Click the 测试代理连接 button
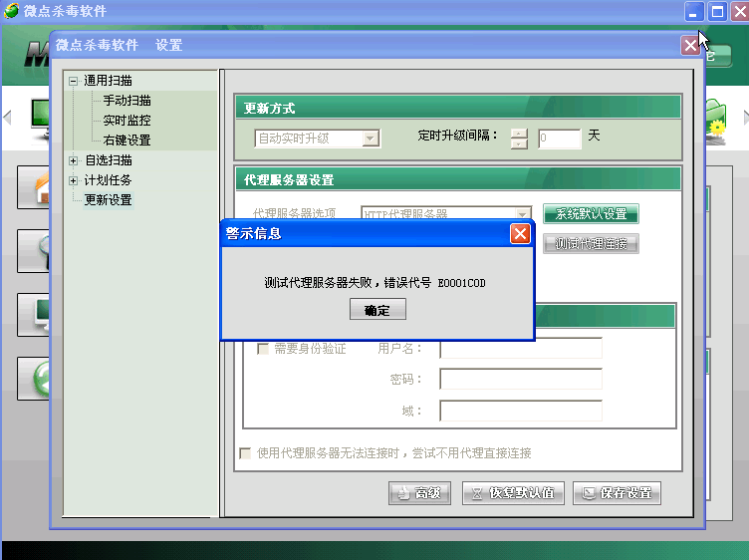 click(x=591, y=244)
